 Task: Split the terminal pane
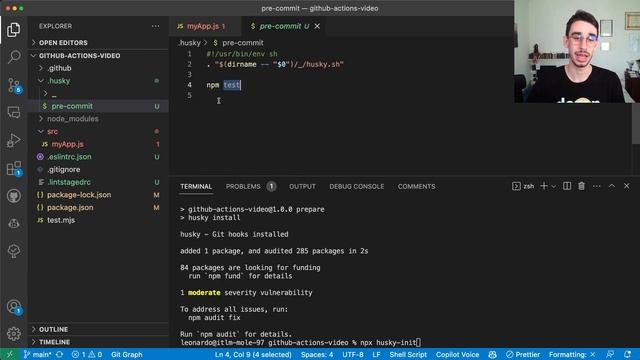567,186
